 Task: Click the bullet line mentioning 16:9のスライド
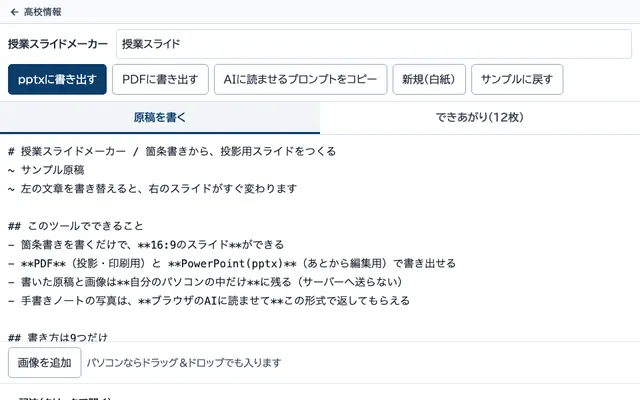[x=146, y=244]
